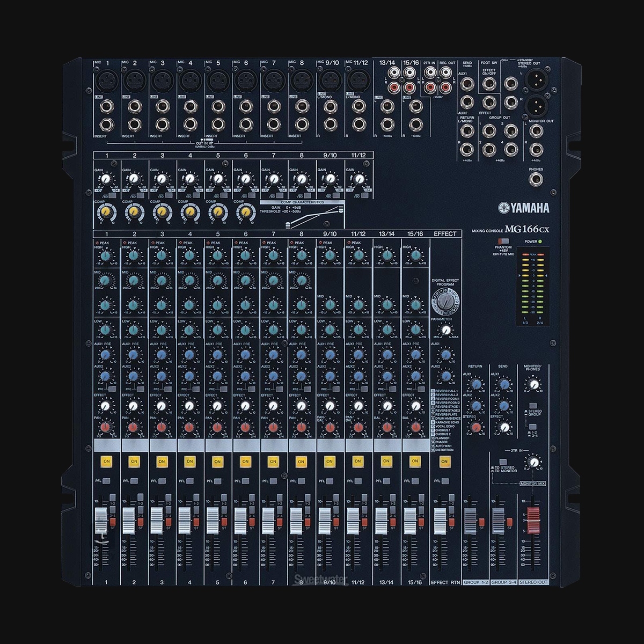
Task: Click channel 1 HIGH EQ knob
Action: point(105,256)
